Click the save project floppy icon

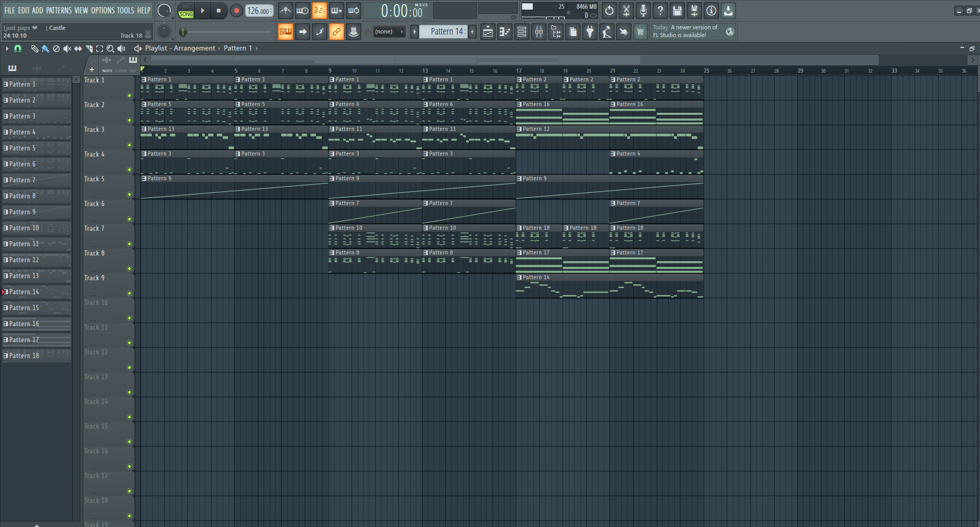[677, 10]
